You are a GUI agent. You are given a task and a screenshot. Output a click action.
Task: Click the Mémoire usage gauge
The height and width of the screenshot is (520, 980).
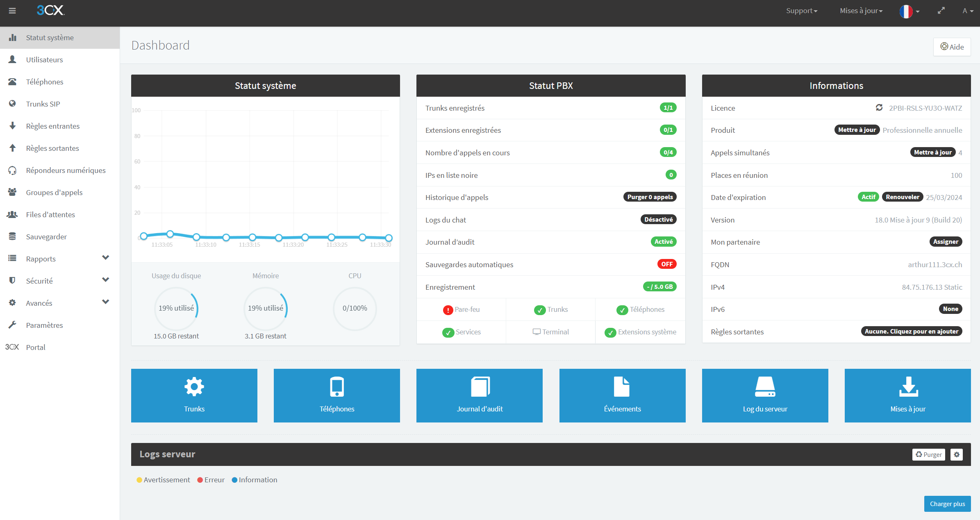point(266,309)
